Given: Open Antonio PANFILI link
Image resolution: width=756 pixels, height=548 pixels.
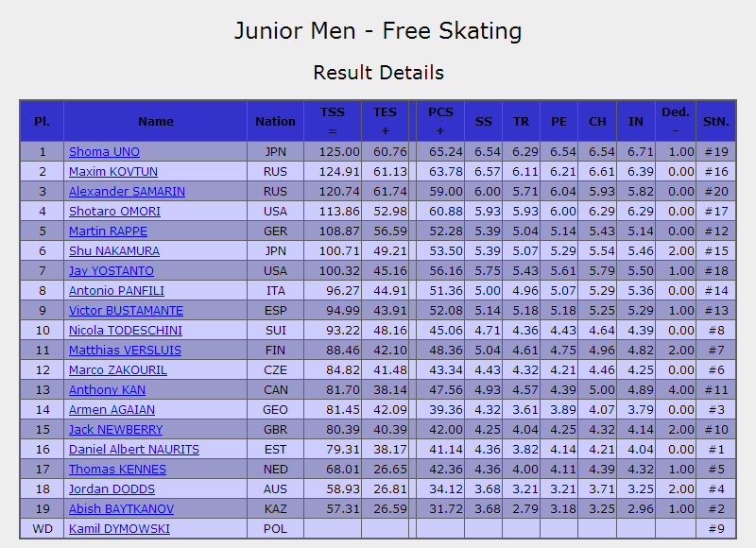Looking at the screenshot, I should (x=116, y=291).
